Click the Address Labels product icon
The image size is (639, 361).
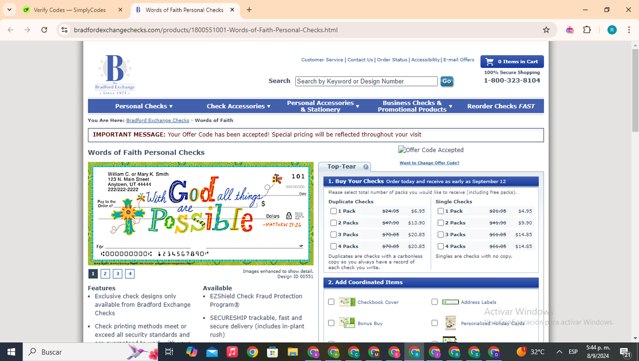[450, 302]
